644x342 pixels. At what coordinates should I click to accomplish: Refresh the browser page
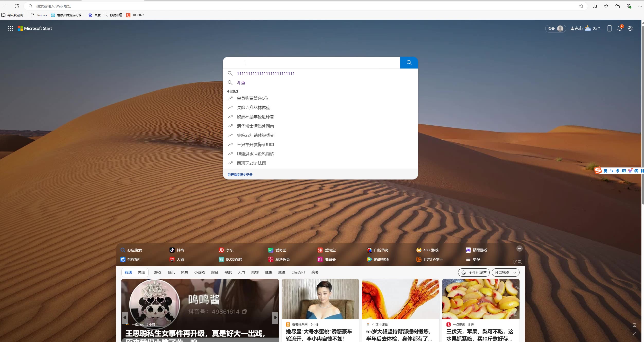click(x=17, y=6)
